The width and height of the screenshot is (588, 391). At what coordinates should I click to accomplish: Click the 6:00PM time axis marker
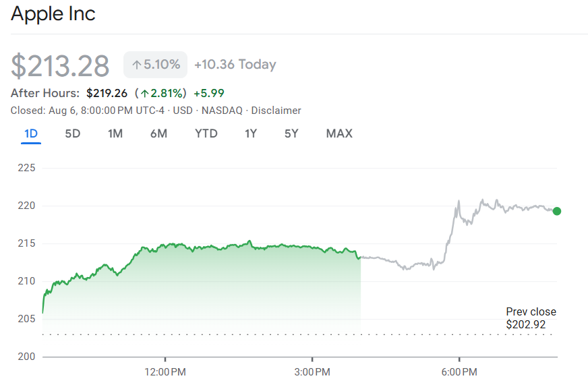tap(459, 372)
